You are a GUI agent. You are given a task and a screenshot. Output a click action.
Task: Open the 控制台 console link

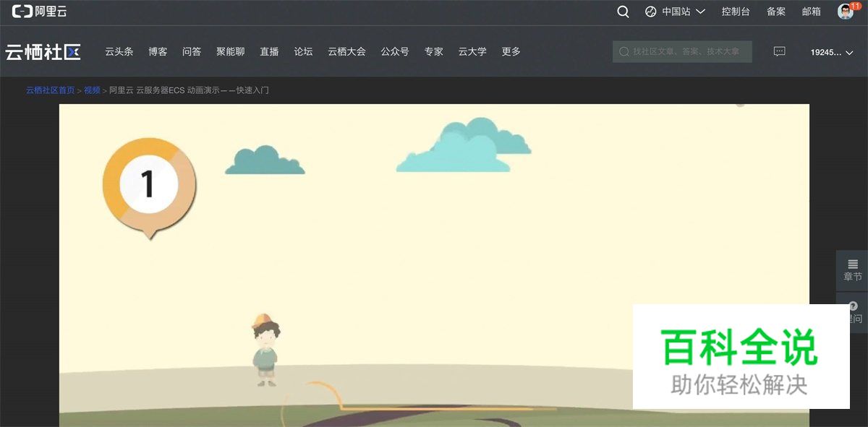(x=735, y=12)
